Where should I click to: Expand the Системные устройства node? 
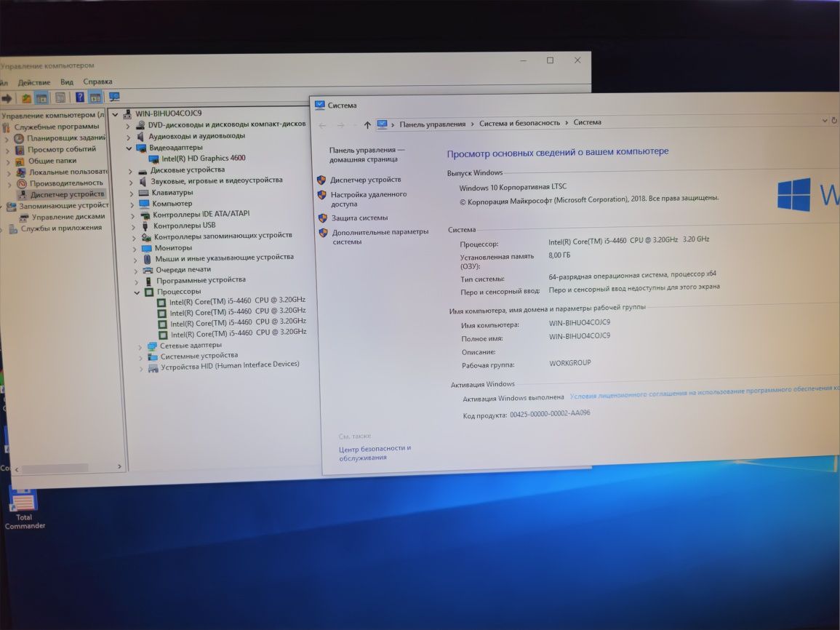pyautogui.click(x=141, y=357)
